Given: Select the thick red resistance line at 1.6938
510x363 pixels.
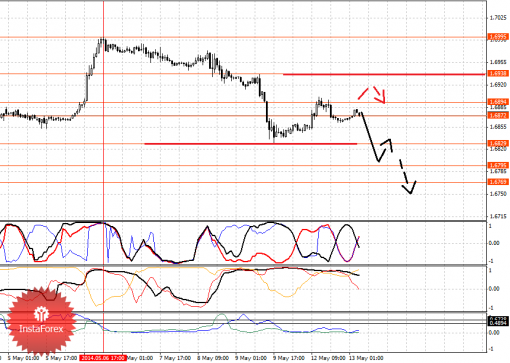Looking at the screenshot, I should click(384, 74).
